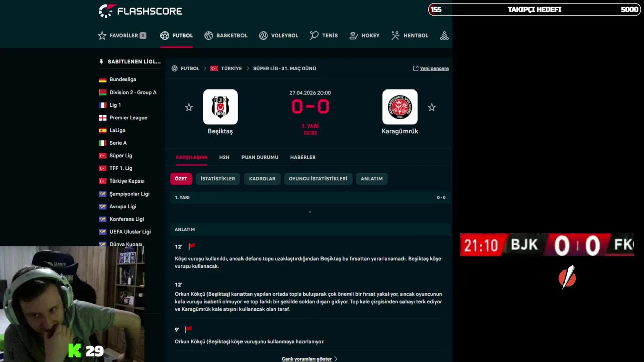Click the France flag beside Lig 1
Screen dimensions: 644x362
click(103, 105)
